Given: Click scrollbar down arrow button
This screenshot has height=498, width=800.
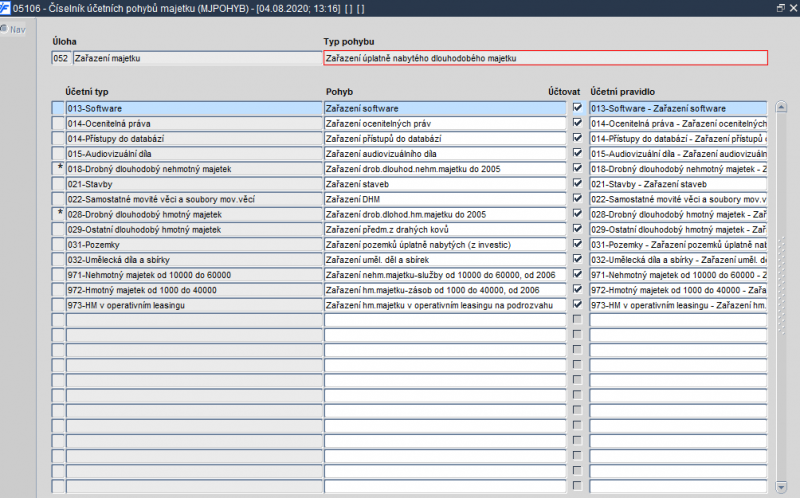Looking at the screenshot, I should [x=781, y=486].
